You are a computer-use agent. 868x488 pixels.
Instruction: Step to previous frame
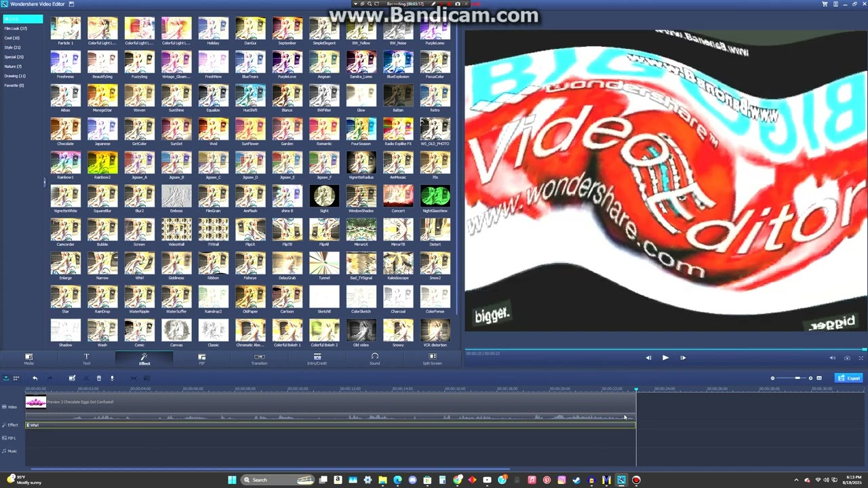648,358
